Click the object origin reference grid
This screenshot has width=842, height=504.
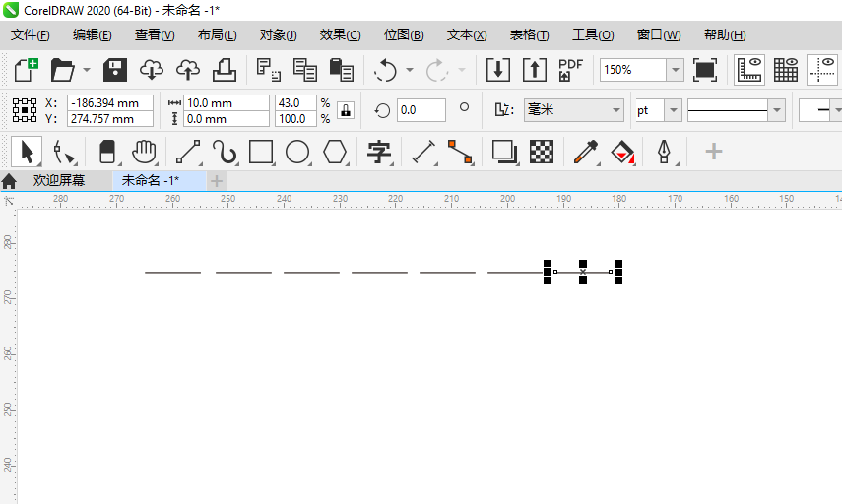[25, 110]
